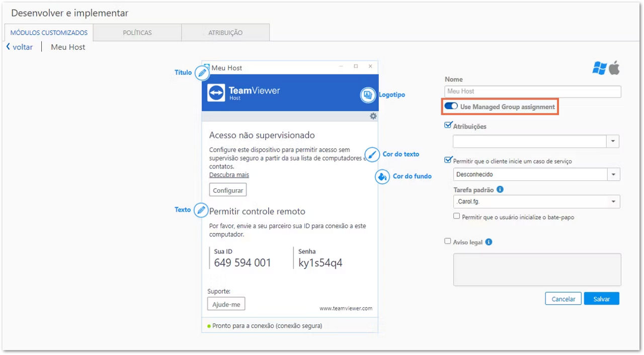Click the back chevron next to voltar
Image resolution: width=644 pixels, height=355 pixels.
tap(8, 47)
